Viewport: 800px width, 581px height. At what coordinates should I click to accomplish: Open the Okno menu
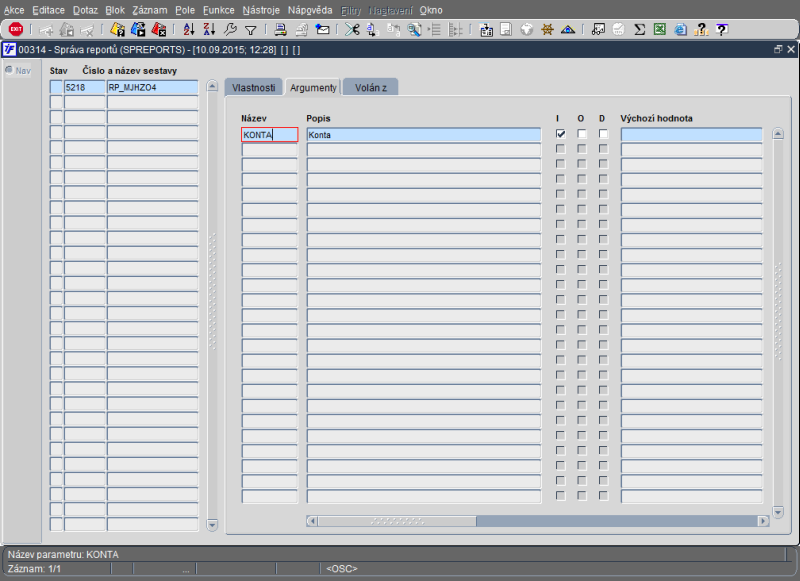click(x=431, y=10)
